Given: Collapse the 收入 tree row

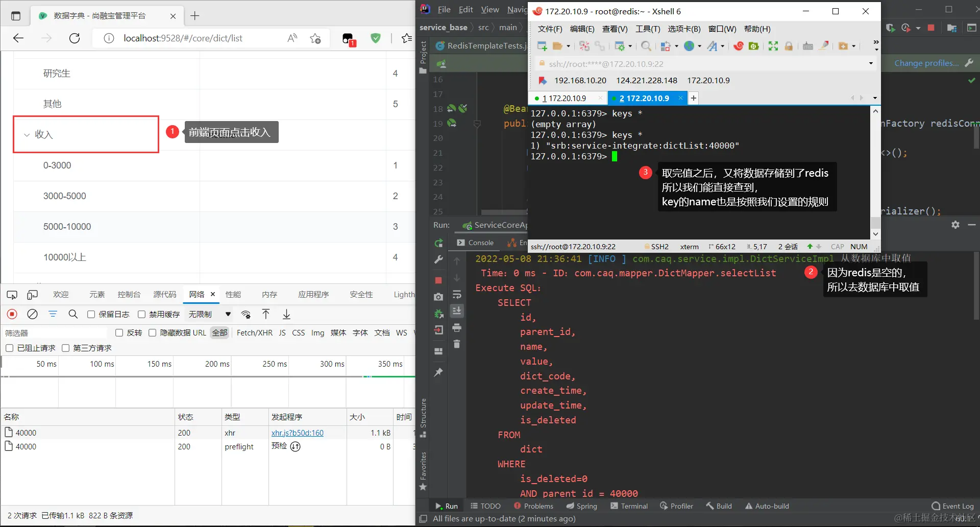Looking at the screenshot, I should (27, 135).
